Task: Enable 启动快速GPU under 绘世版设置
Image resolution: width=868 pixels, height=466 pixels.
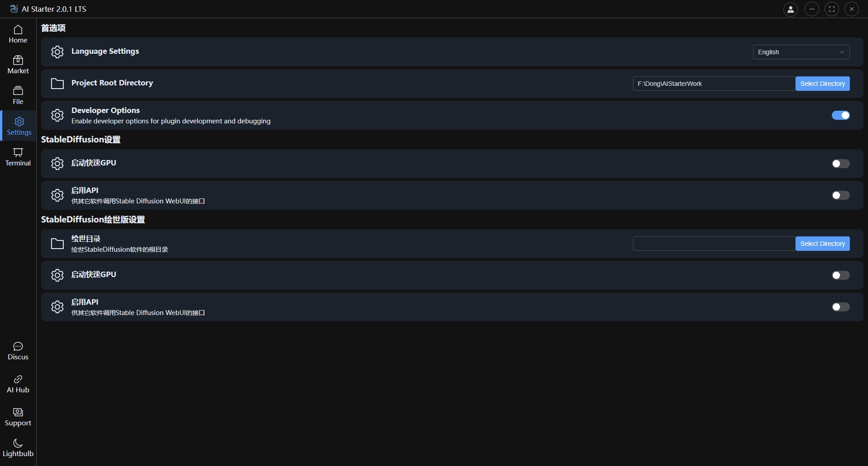Action: click(x=840, y=275)
